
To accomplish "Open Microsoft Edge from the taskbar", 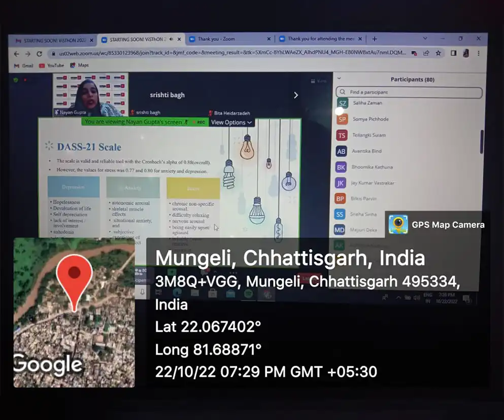I will click(x=177, y=293).
